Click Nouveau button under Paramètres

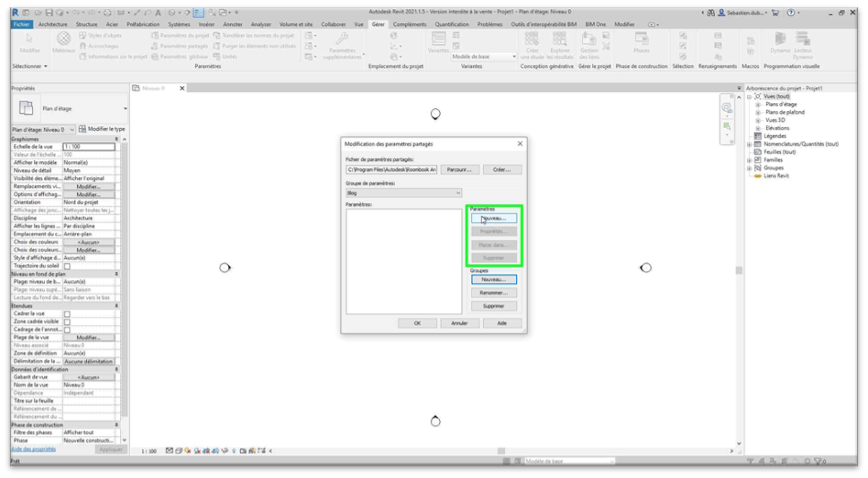494,218
